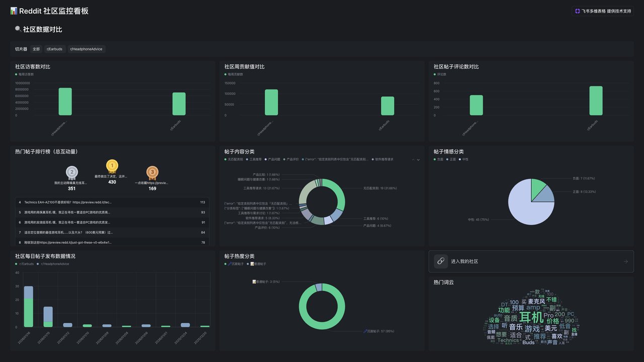
Task: Click the 无匹配类别: 19 (31.66%) donut label
Action: coord(380,189)
